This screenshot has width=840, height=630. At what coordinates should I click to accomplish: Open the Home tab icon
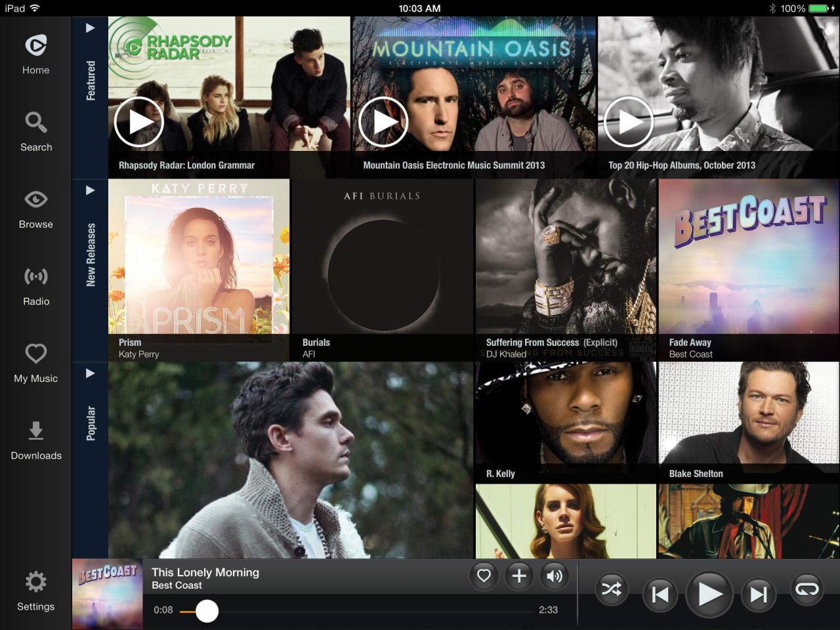tap(36, 45)
